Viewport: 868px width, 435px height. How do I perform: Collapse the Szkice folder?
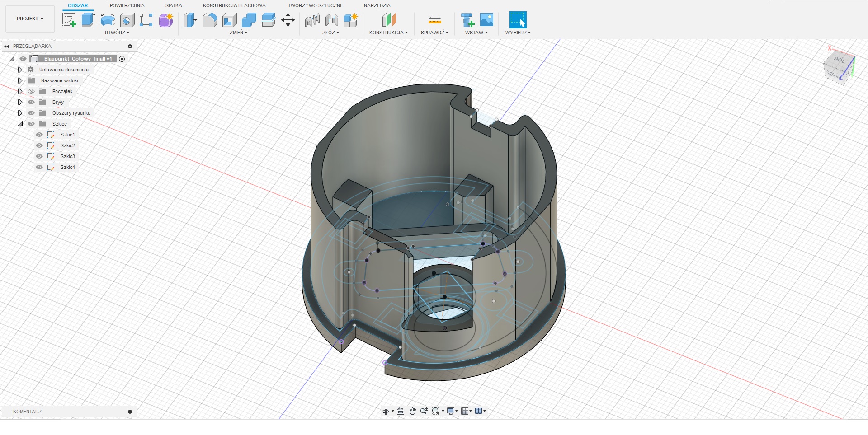tap(20, 124)
